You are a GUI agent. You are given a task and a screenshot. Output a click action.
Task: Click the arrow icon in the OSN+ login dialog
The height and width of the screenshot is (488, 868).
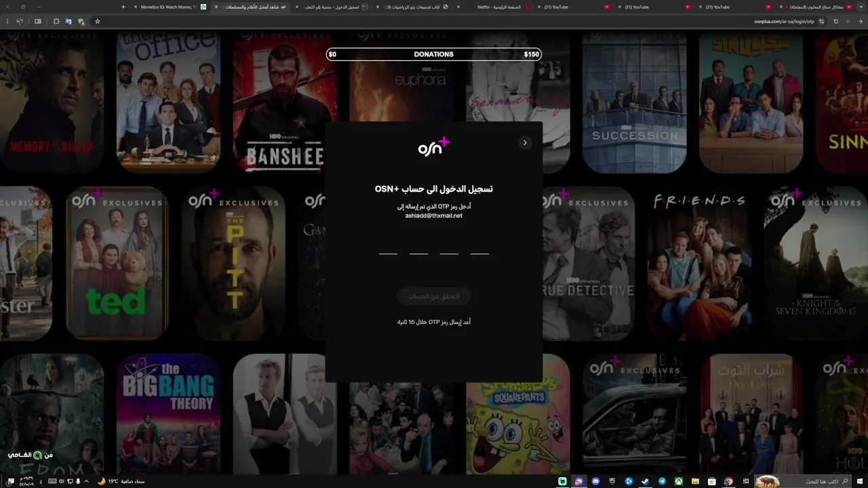[x=525, y=142]
